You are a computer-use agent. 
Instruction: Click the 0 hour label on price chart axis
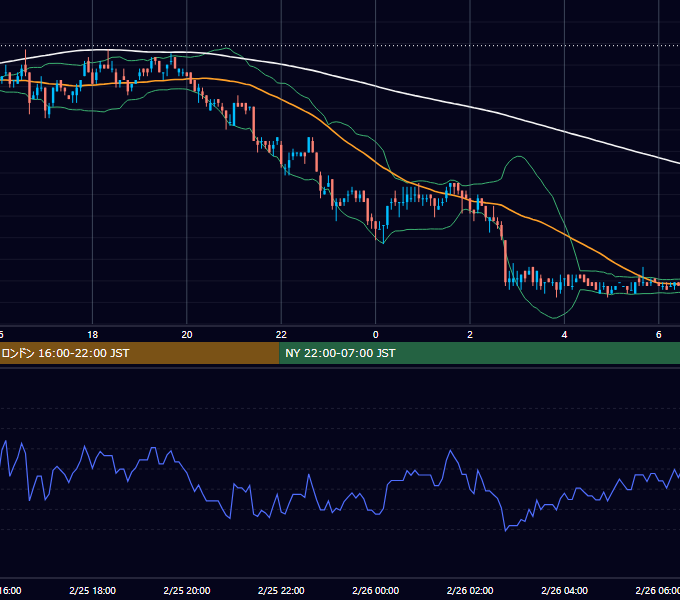pos(376,335)
